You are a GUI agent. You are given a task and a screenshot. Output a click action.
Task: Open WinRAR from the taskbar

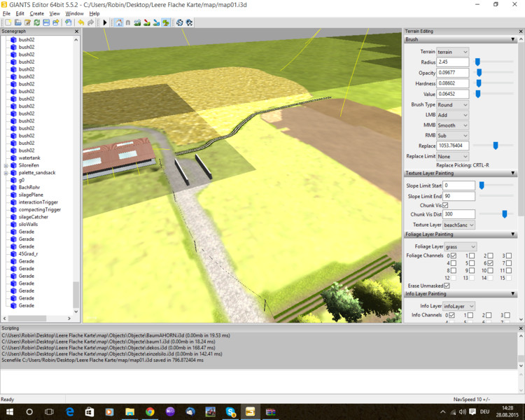tap(270, 412)
